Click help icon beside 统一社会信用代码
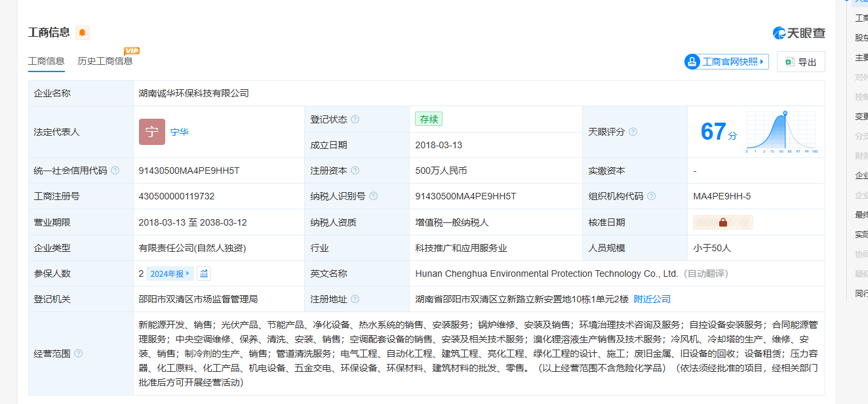 (115, 171)
